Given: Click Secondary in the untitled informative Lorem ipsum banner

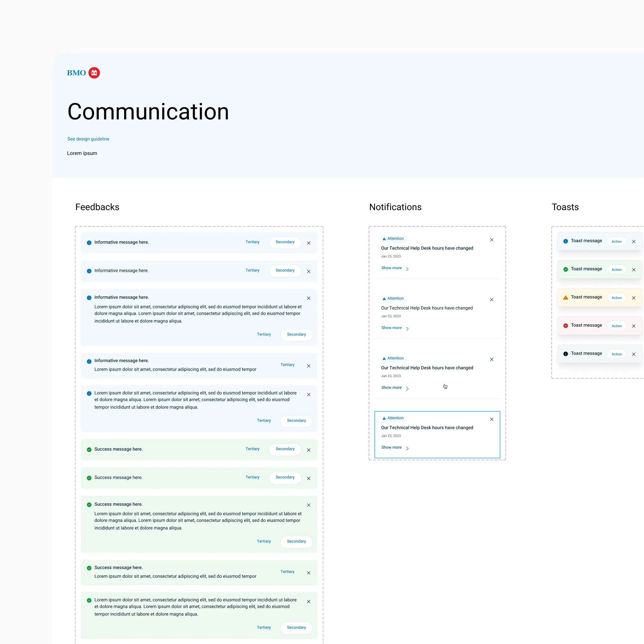Looking at the screenshot, I should pyautogui.click(x=296, y=421).
